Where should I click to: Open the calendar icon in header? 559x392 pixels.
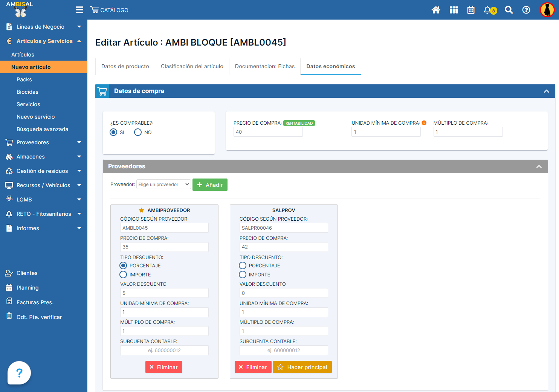471,10
